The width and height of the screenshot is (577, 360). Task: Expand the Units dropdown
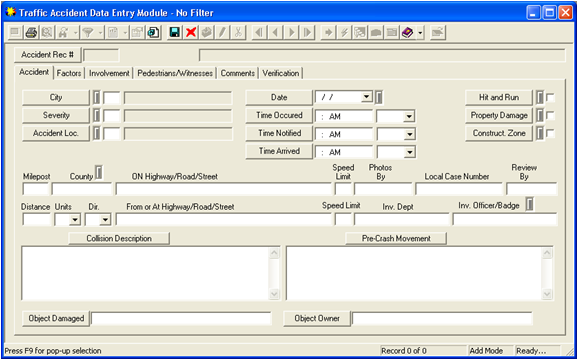75,220
